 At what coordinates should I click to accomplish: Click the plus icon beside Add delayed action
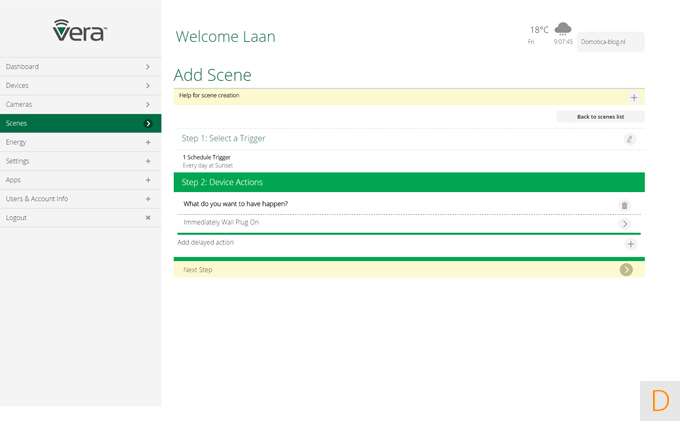click(x=630, y=244)
